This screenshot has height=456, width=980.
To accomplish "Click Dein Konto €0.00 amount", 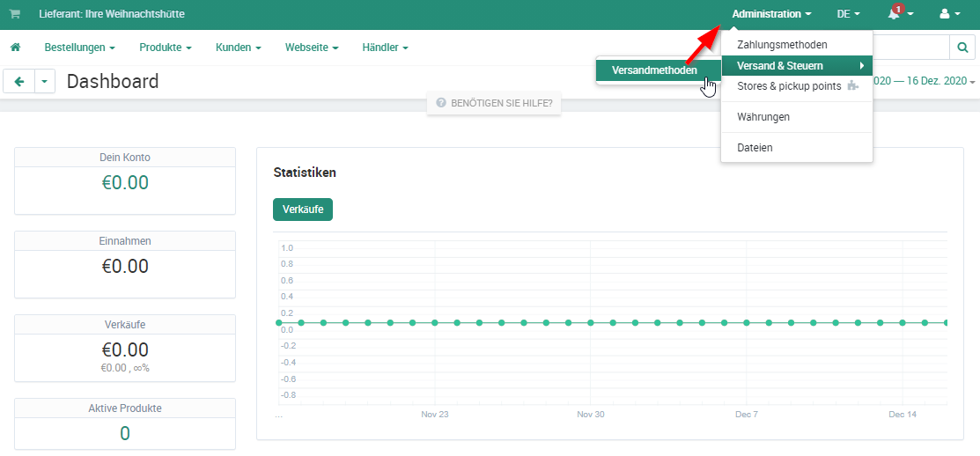I will pyautogui.click(x=125, y=182).
